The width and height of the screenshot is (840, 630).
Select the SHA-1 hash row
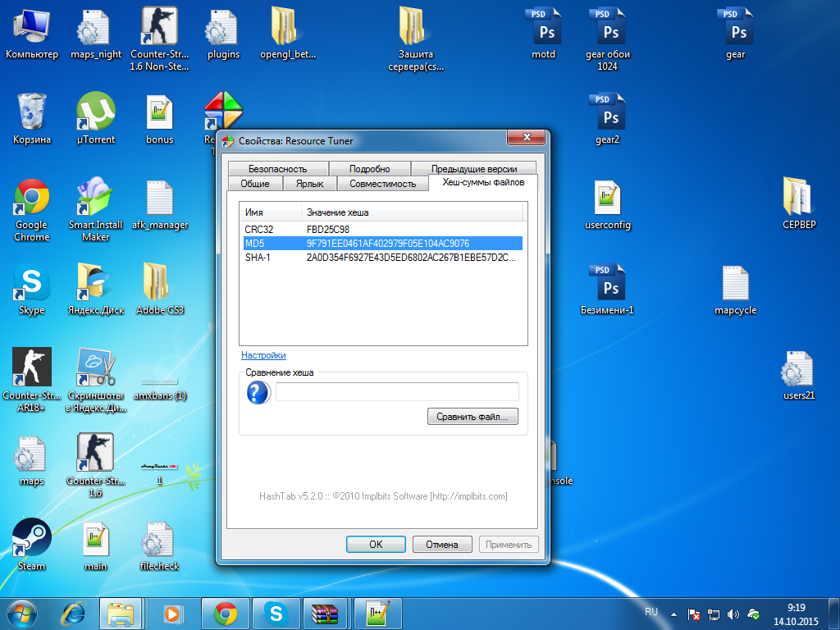(382, 257)
